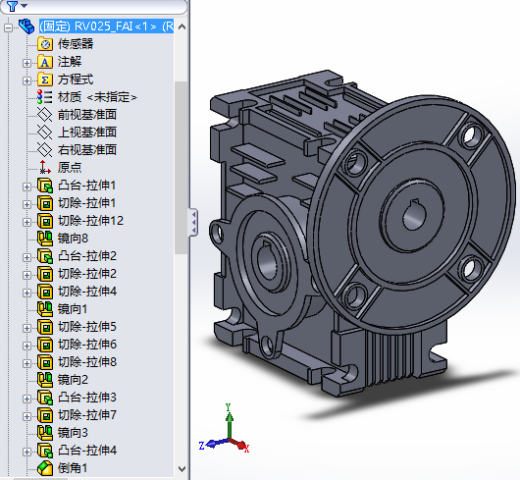Click the 传感器 sensors folder icon
This screenshot has width=520, height=480.
[x=45, y=44]
